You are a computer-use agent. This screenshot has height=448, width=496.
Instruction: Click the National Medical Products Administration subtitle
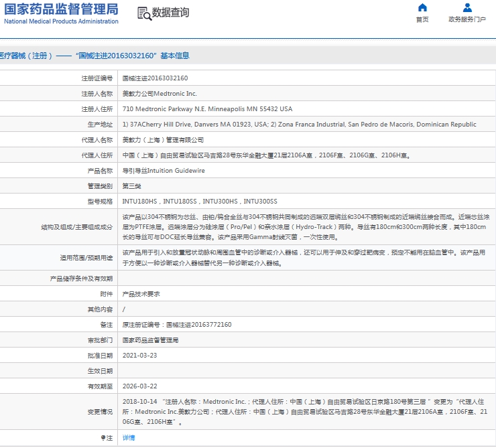[61, 21]
